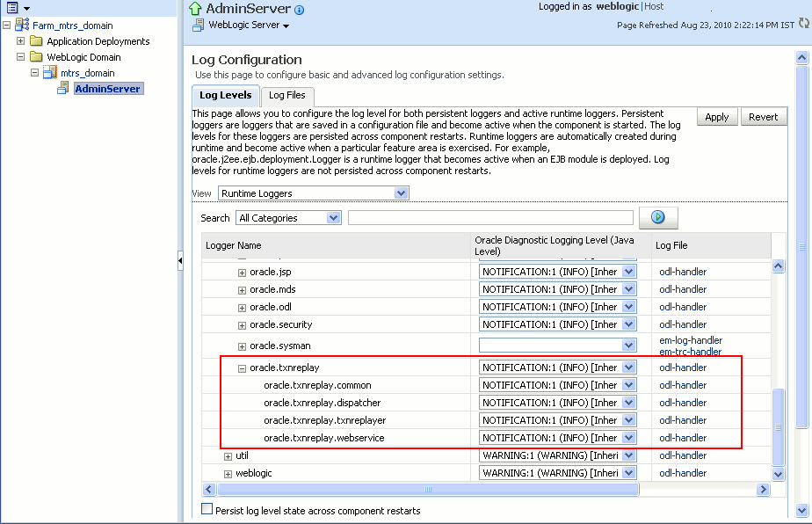The height and width of the screenshot is (524, 812).
Task: Switch to the Log Files tab
Action: (286, 95)
